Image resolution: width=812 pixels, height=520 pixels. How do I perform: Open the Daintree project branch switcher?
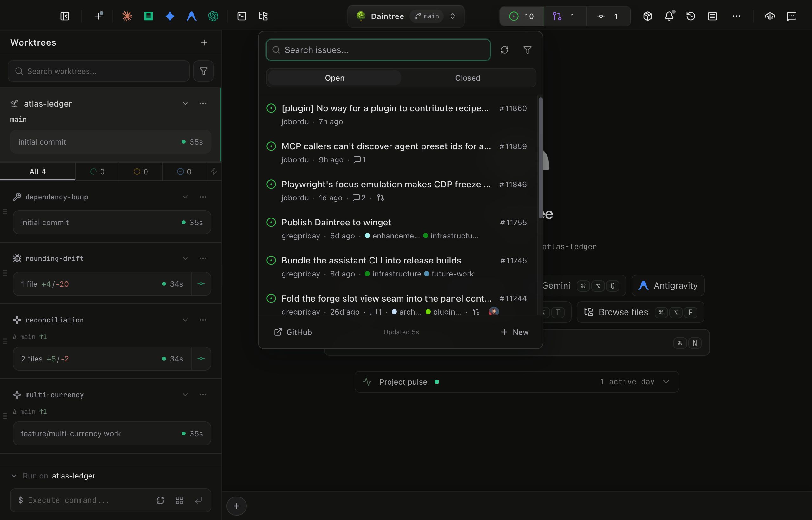406,16
